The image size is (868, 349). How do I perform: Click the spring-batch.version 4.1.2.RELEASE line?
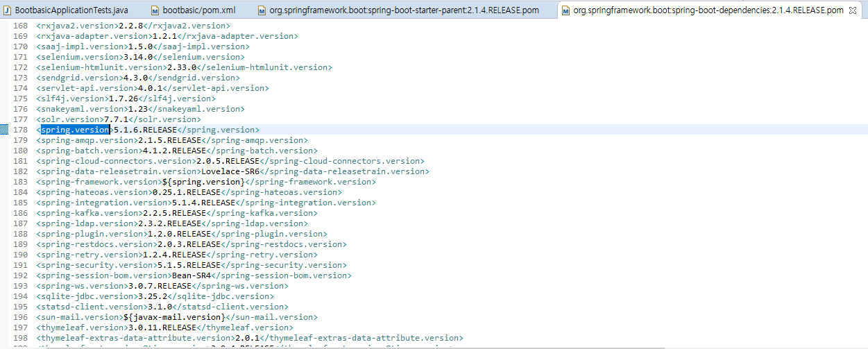[x=177, y=151]
